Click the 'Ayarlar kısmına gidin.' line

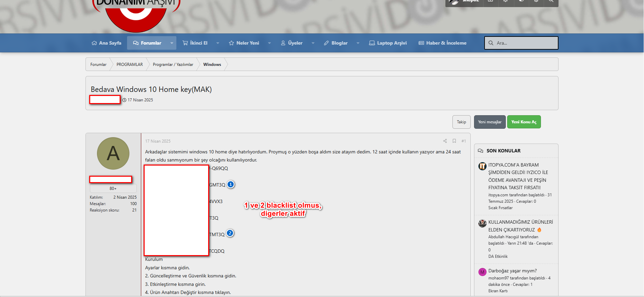click(168, 268)
